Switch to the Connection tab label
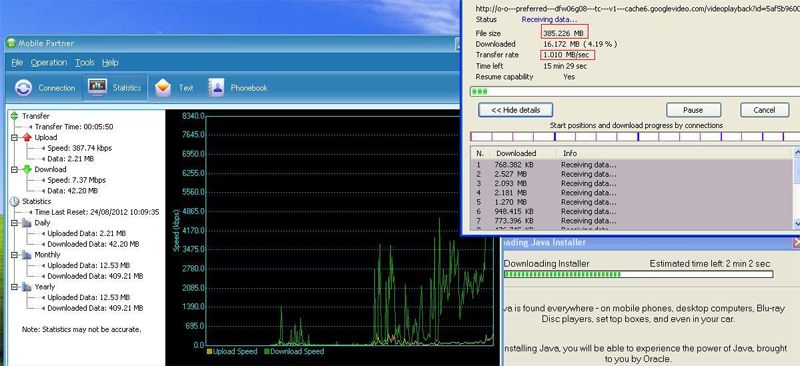Screen dimensions: 800x366 click(57, 88)
